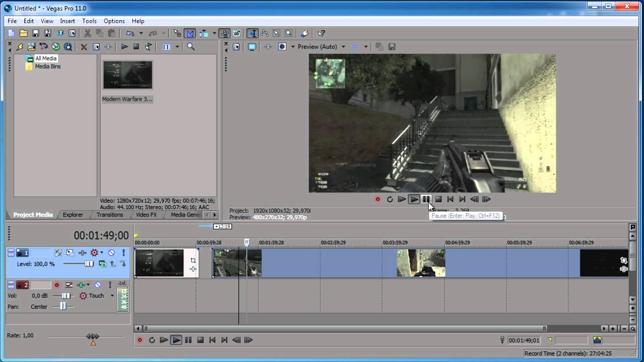The height and width of the screenshot is (362, 644).
Task: Open the video track 1 automation settings dropdown
Action: point(102,253)
